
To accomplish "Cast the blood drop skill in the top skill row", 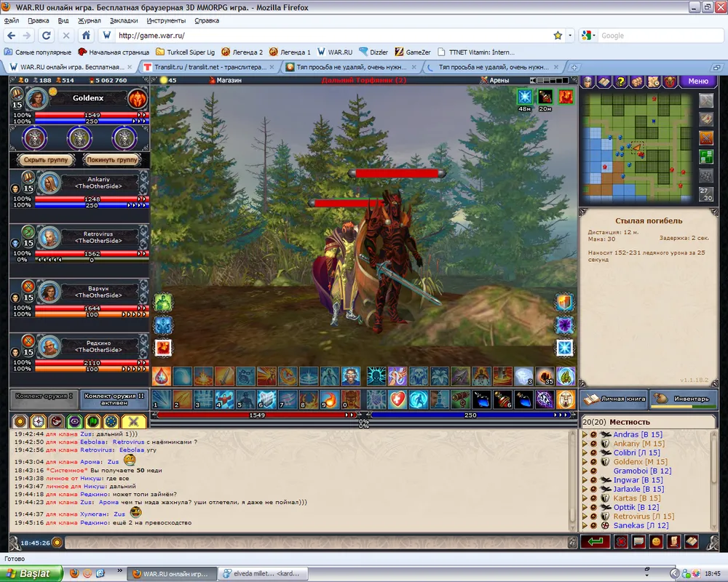I will pos(162,376).
